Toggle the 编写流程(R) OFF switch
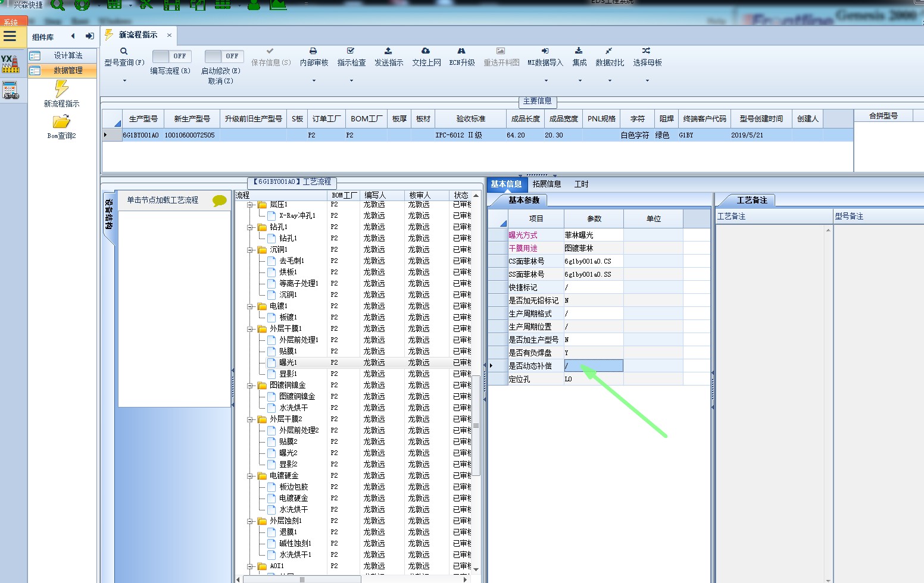Image resolution: width=924 pixels, height=583 pixels. pyautogui.click(x=171, y=56)
